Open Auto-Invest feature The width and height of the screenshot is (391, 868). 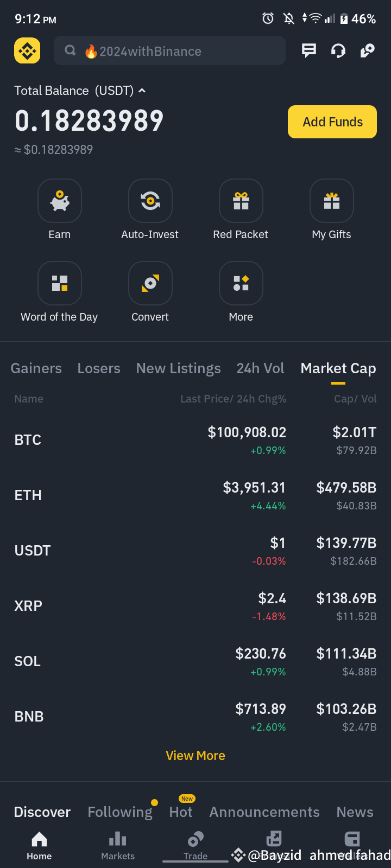[150, 201]
